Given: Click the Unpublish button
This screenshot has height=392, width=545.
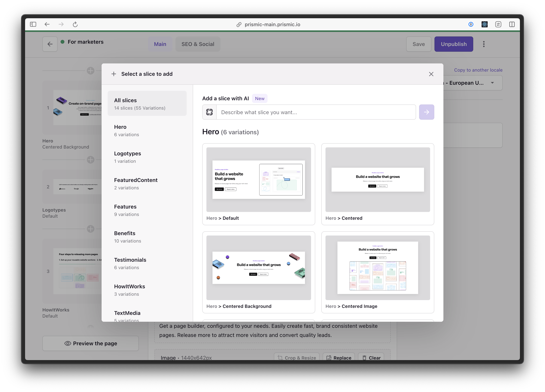Looking at the screenshot, I should 453,44.
